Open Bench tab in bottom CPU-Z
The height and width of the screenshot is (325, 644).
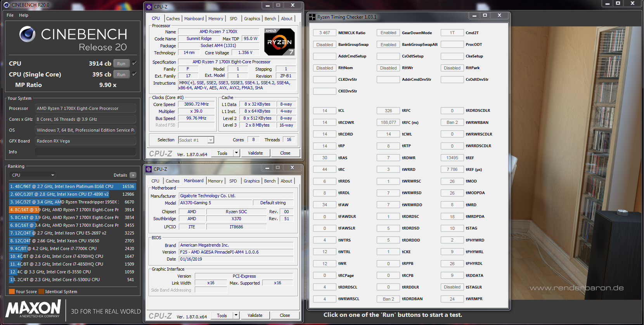[270, 181]
